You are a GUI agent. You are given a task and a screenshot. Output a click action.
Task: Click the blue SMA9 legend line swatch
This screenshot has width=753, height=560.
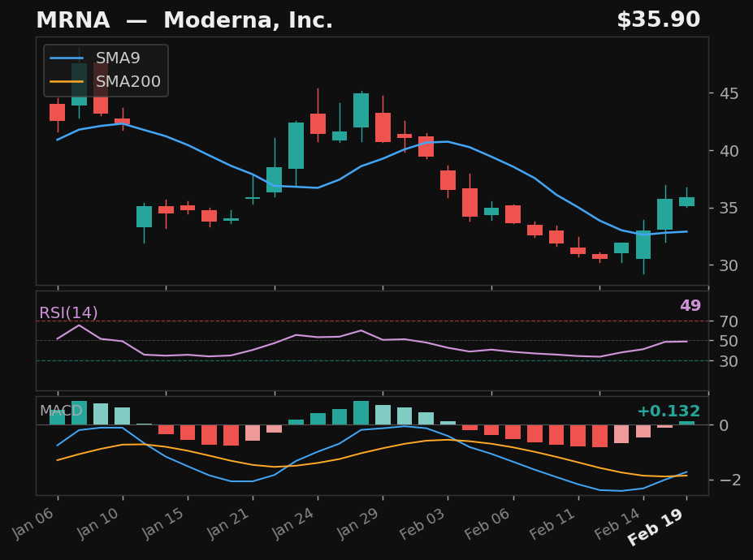(x=67, y=58)
